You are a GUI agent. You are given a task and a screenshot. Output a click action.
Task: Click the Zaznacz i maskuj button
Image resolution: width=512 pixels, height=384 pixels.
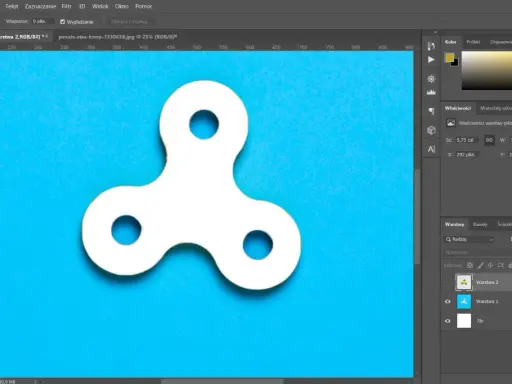(x=131, y=22)
